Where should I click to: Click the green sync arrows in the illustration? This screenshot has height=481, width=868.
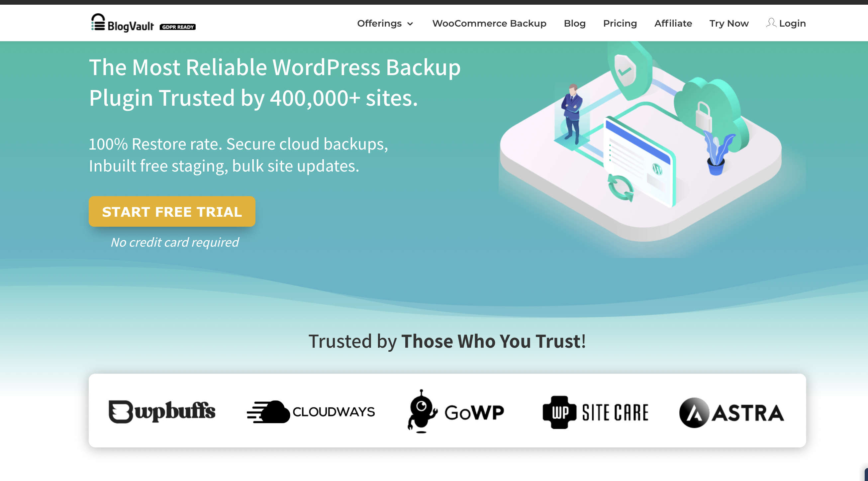620,188
